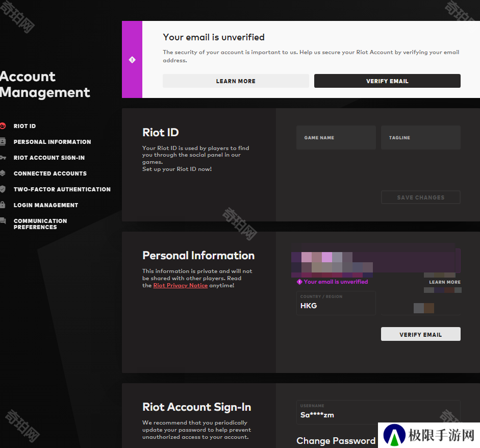Click the "Personal Information" section heading
The height and width of the screenshot is (448, 480).
(198, 256)
